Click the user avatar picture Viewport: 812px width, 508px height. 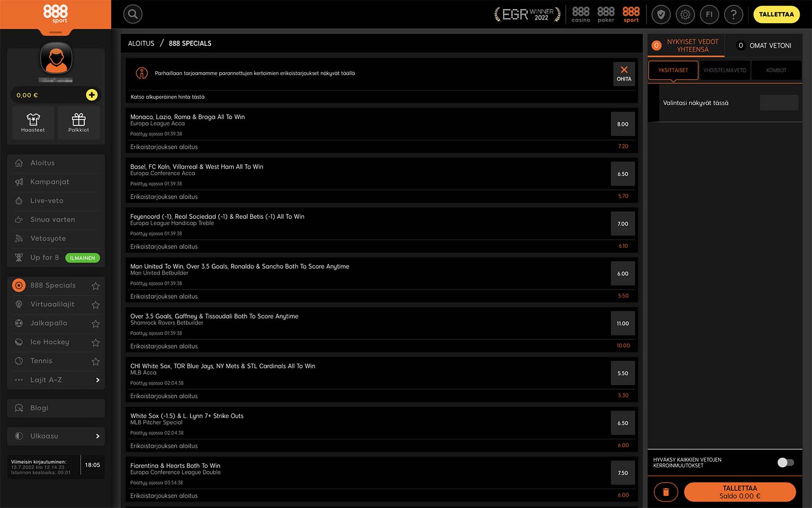(x=56, y=59)
